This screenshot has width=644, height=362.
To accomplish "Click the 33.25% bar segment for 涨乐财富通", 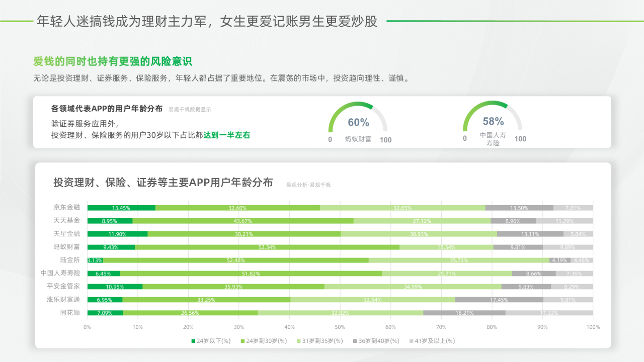I will coord(207,300).
